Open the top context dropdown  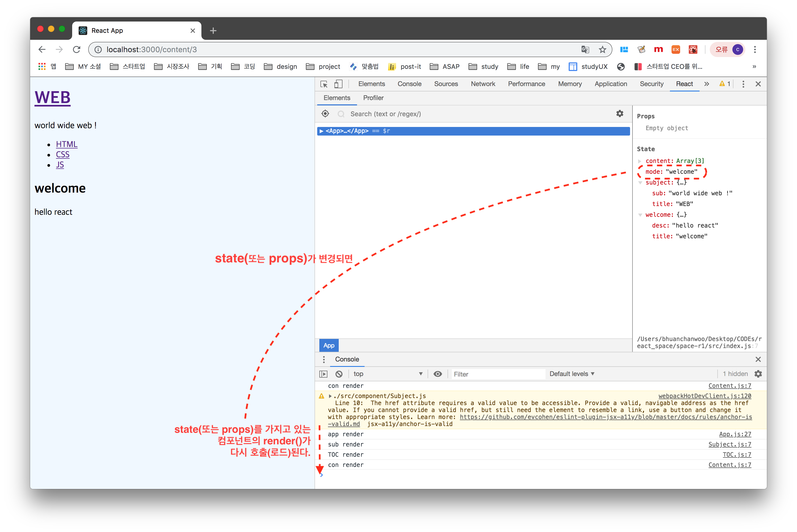click(x=387, y=374)
